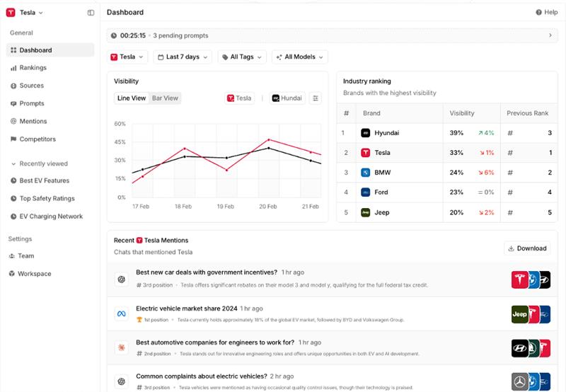
Task: Open chart filter settings icon
Action: click(316, 98)
